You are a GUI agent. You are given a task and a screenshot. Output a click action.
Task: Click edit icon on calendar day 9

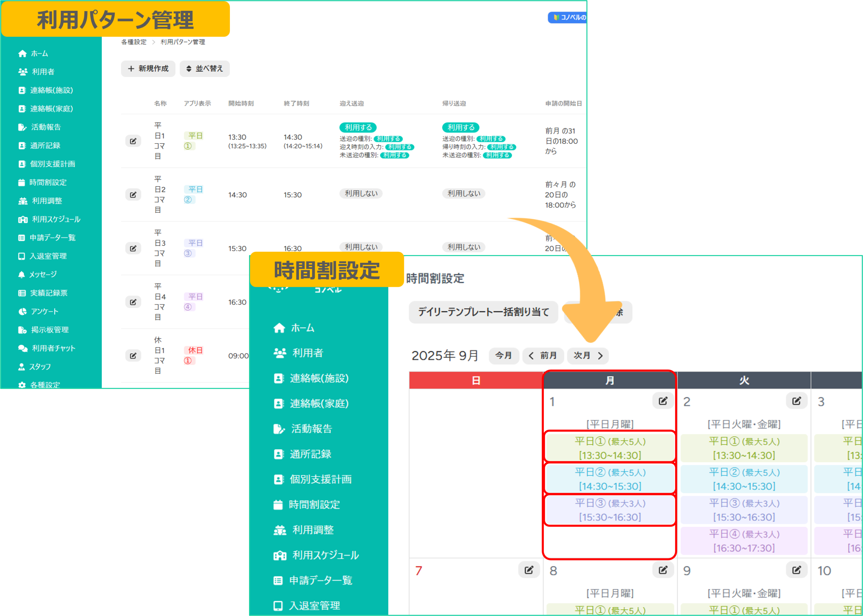[x=796, y=570]
